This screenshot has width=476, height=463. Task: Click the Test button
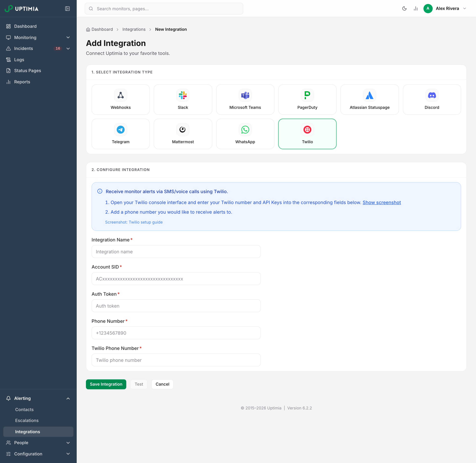point(139,384)
